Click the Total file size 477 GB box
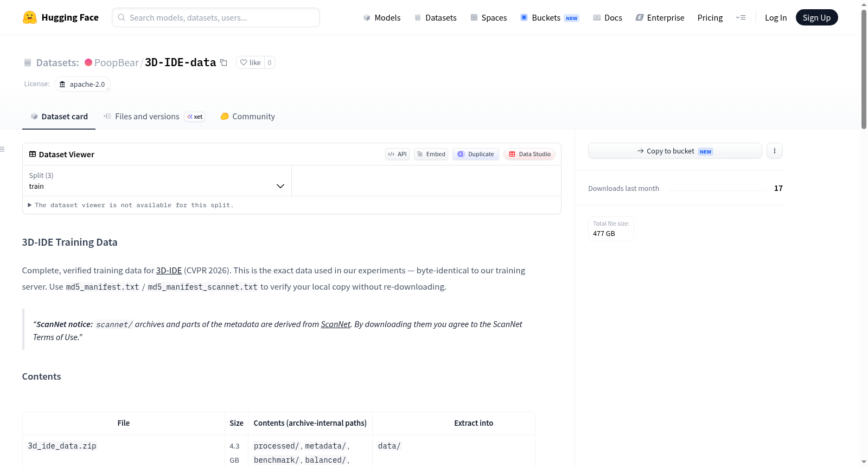868x467 pixels. tap(611, 228)
